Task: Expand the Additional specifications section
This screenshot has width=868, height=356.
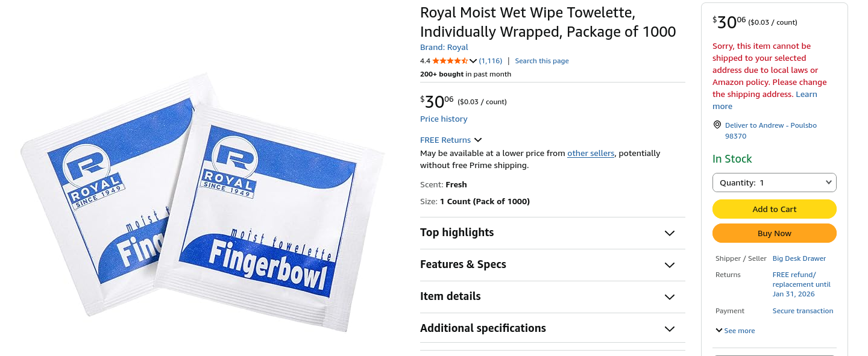Action: coord(669,329)
